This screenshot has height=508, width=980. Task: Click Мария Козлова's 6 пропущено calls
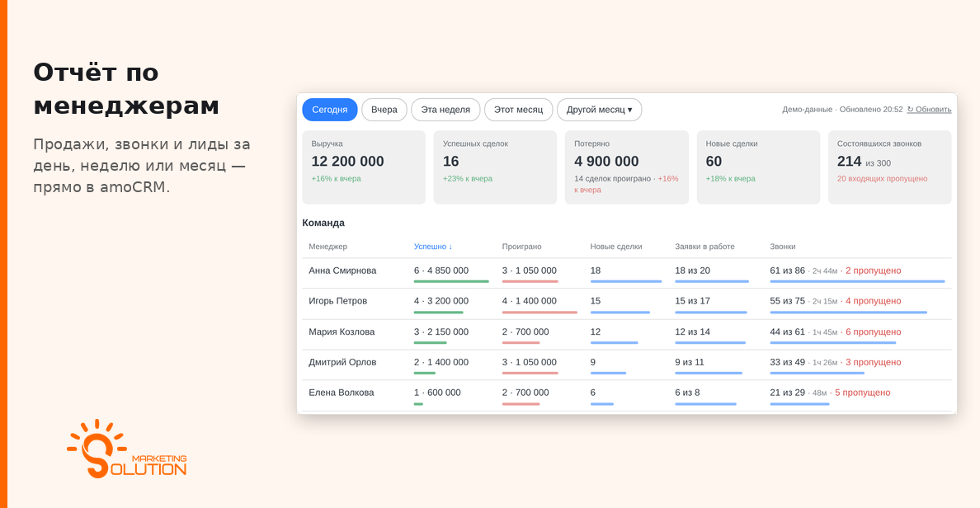point(873,332)
